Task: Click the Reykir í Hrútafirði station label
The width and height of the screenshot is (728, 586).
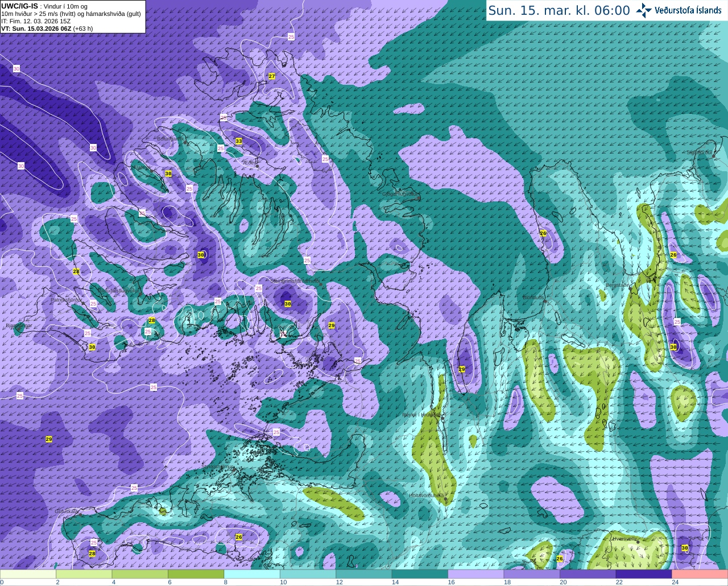Action: pyautogui.click(x=421, y=415)
